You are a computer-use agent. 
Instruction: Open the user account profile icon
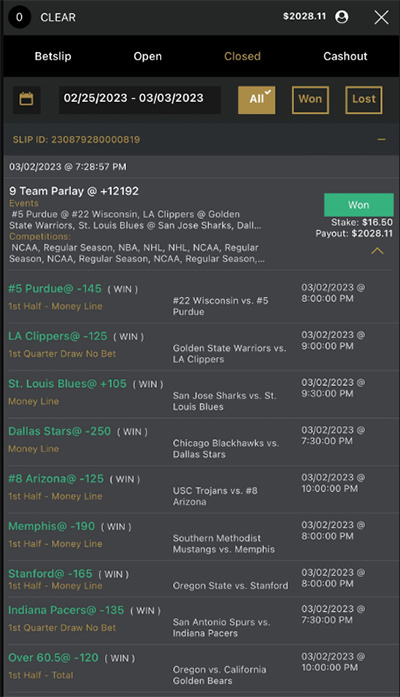click(x=342, y=17)
